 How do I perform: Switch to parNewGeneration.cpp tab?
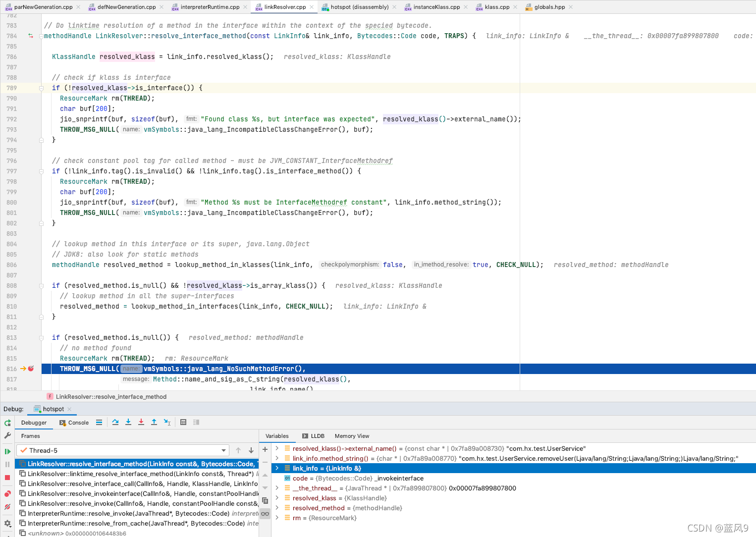point(43,7)
